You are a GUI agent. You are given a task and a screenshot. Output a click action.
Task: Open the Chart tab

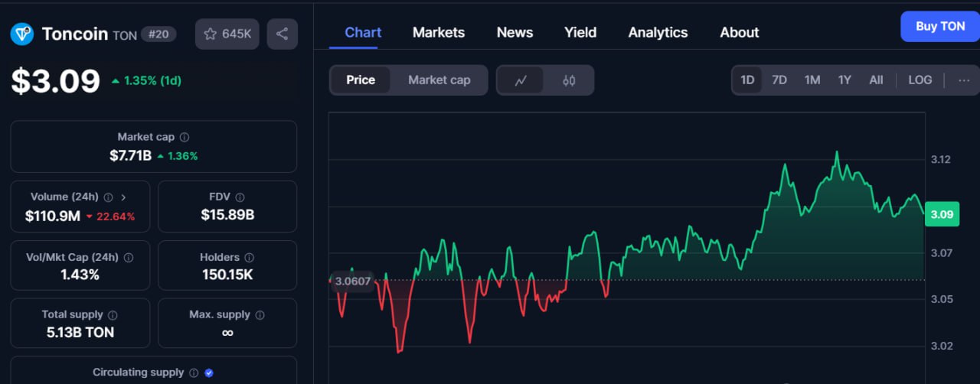(x=363, y=32)
